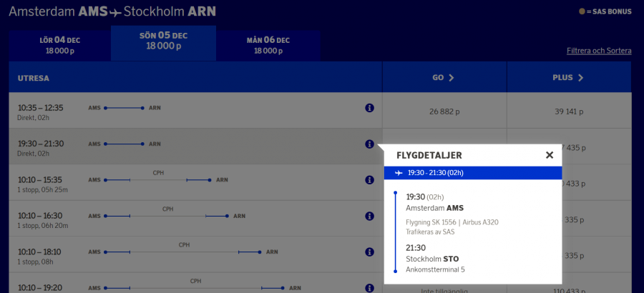Open Filtrera och Sortera link

[598, 51]
